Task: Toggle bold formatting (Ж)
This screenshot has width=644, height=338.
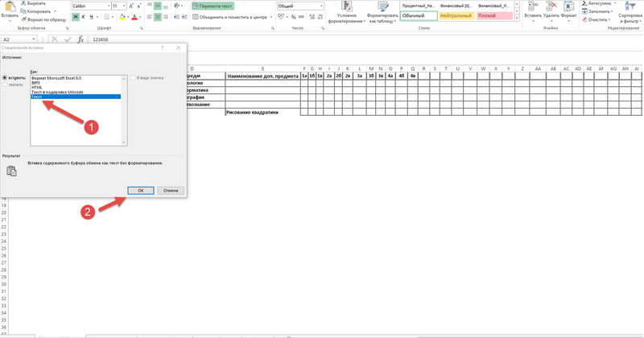Action: pos(74,17)
